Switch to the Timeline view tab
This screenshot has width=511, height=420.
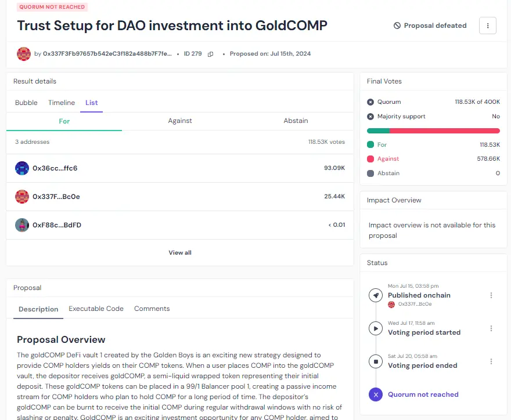click(x=62, y=103)
